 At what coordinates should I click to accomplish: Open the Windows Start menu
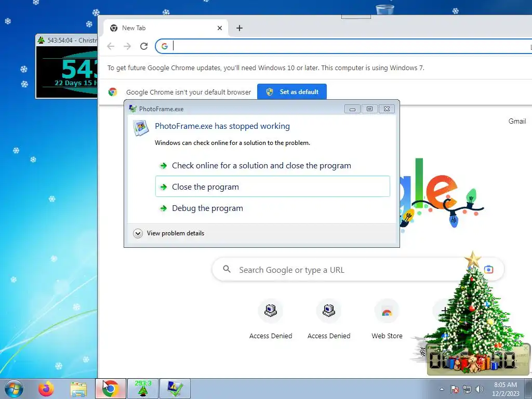[x=14, y=389]
